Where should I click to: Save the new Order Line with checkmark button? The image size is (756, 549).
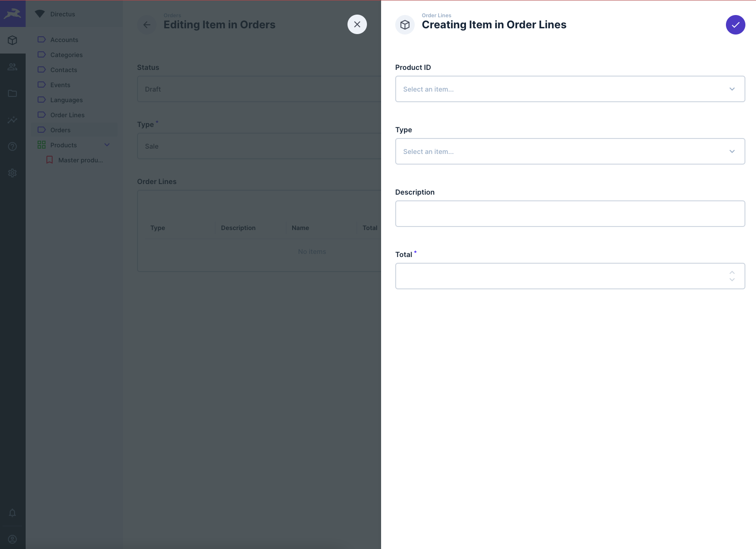click(734, 25)
